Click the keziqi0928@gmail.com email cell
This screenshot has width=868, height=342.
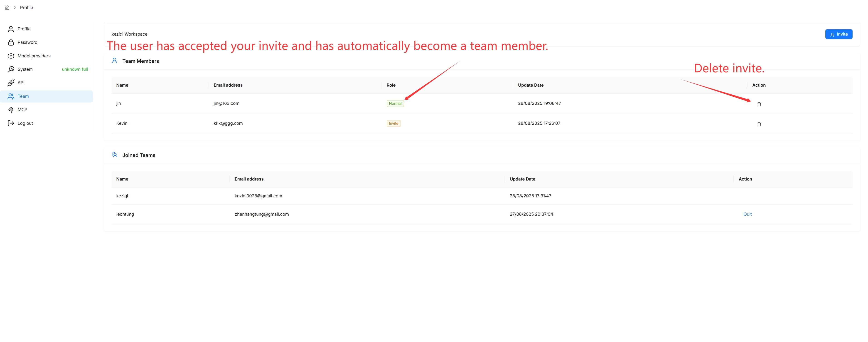[x=258, y=196]
